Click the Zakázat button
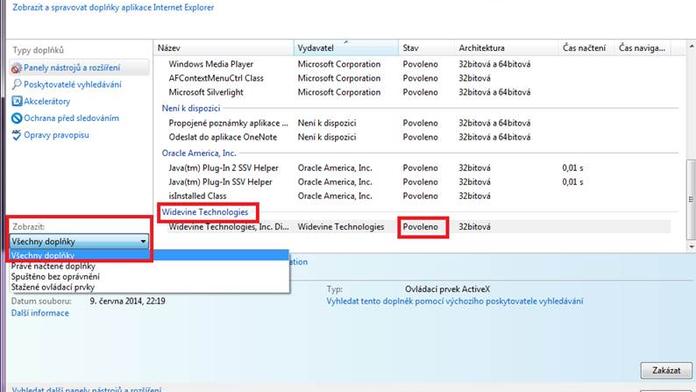This screenshot has width=696, height=392. [666, 370]
